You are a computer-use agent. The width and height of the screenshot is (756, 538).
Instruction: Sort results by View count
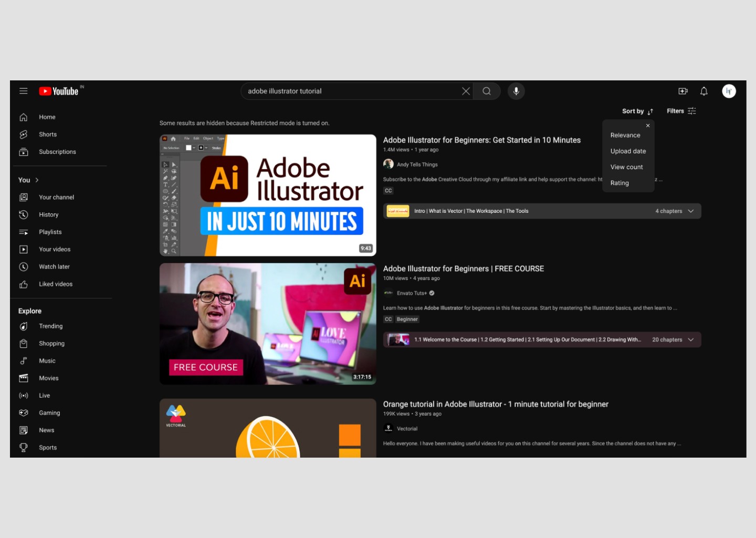click(626, 167)
